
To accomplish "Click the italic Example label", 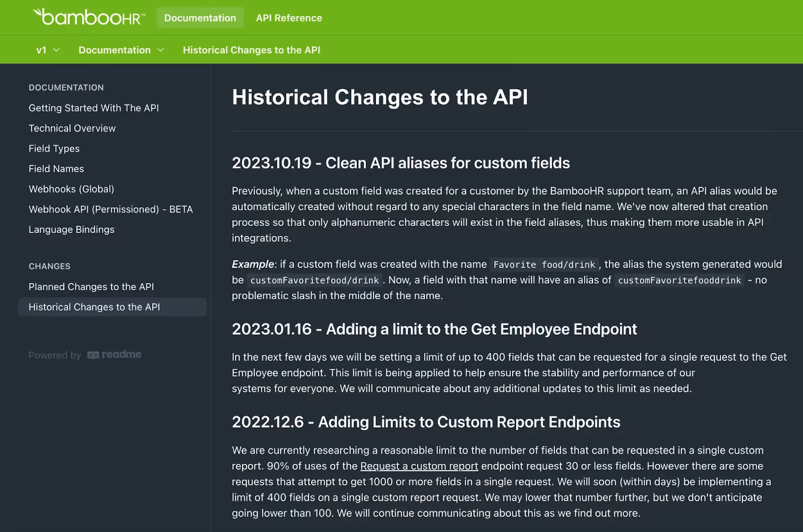I will click(x=253, y=264).
